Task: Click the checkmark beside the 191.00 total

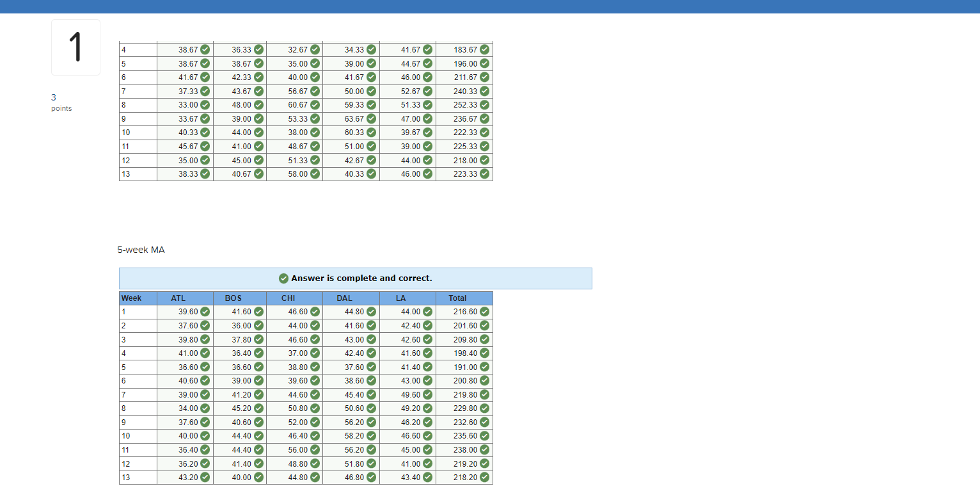Action: [484, 367]
